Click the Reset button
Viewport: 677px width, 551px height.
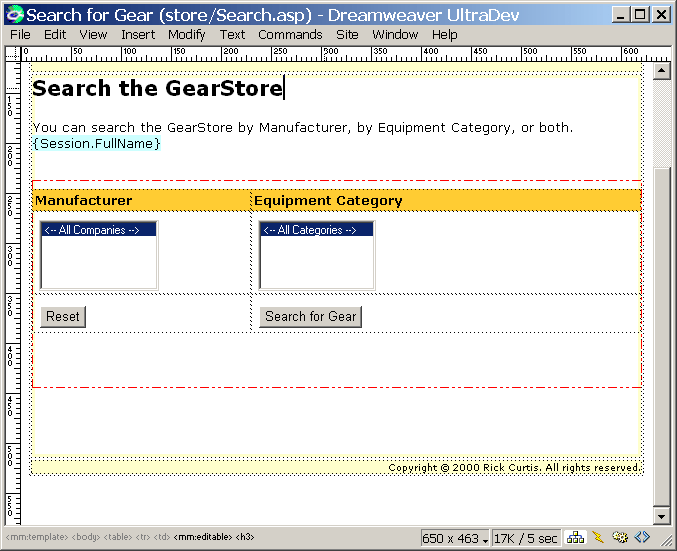[63, 316]
